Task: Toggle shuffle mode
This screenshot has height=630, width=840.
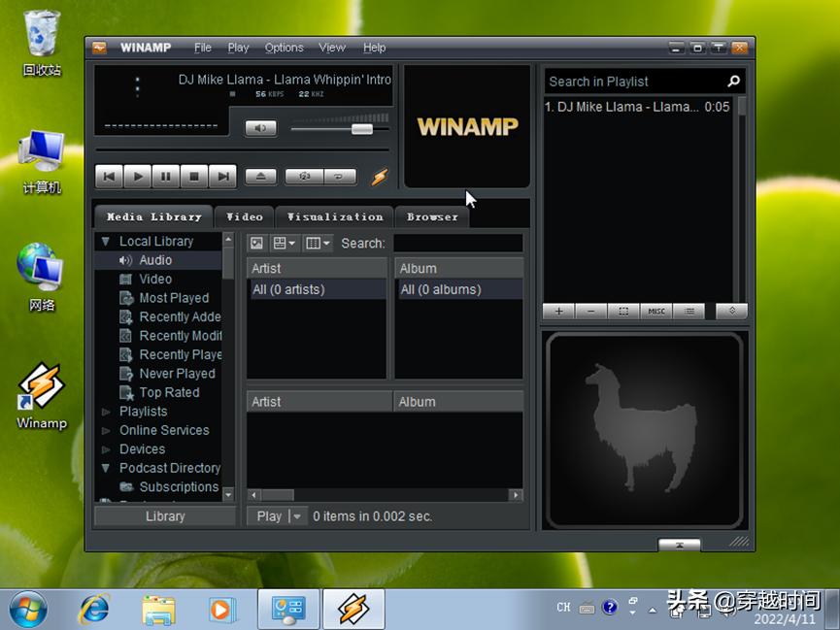Action: 304,177
